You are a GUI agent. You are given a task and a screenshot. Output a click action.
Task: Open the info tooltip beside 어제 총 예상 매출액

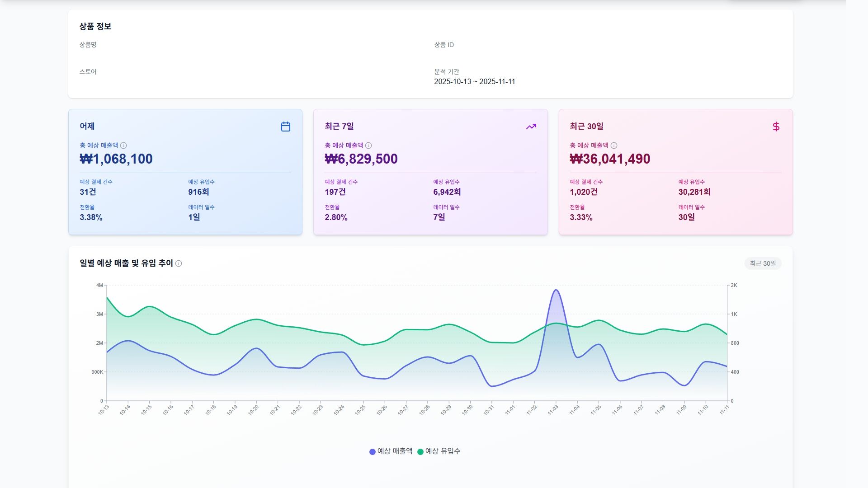pos(125,145)
